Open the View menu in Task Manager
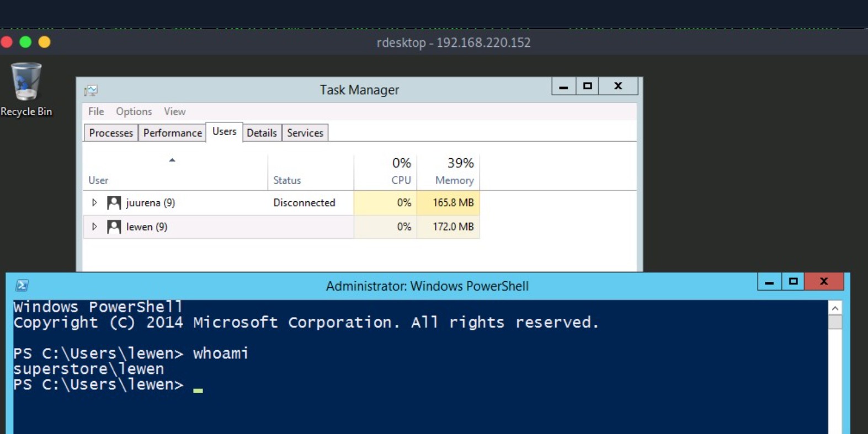Image resolution: width=868 pixels, height=434 pixels. pos(174,111)
